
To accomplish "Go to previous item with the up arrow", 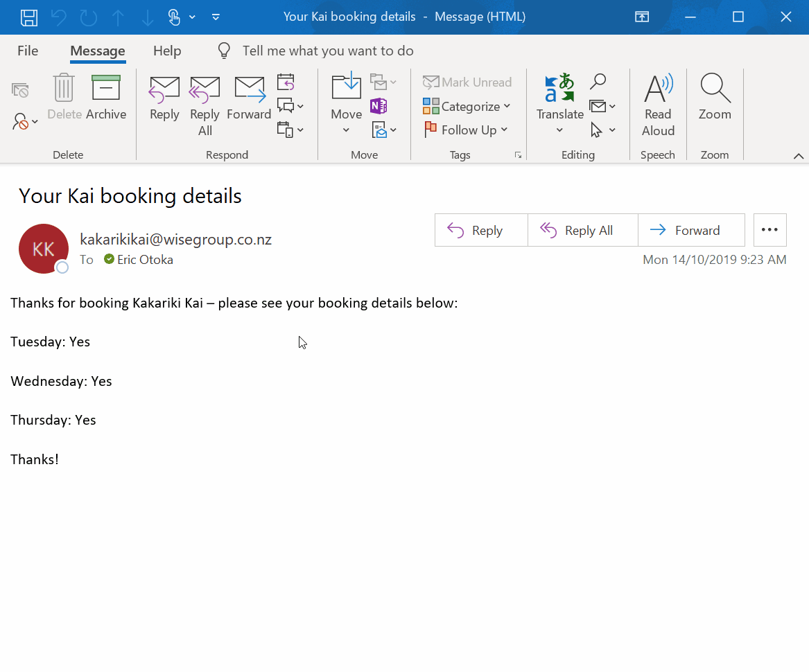I will (x=118, y=17).
